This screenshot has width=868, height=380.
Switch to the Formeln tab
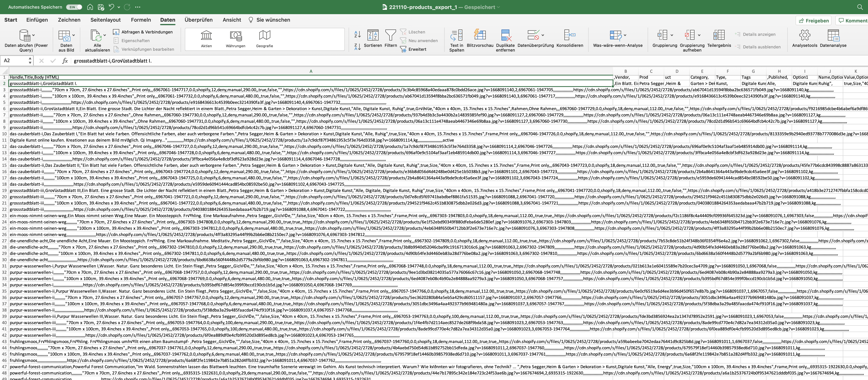coord(141,20)
